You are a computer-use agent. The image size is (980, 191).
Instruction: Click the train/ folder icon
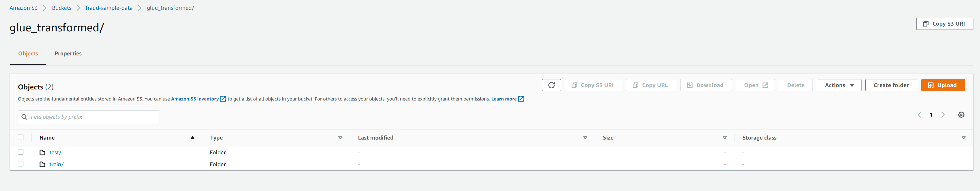43,164
